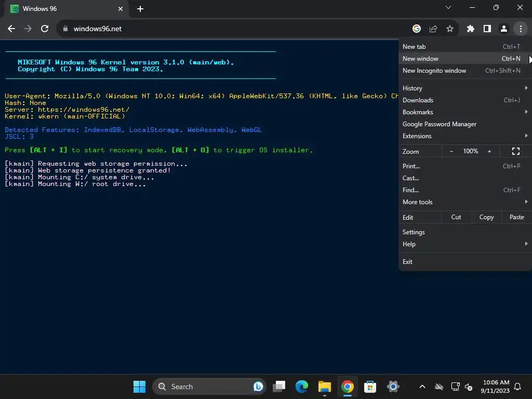
Task: Click the OneDrive cloud tray icon
Action: pyautogui.click(x=439, y=387)
